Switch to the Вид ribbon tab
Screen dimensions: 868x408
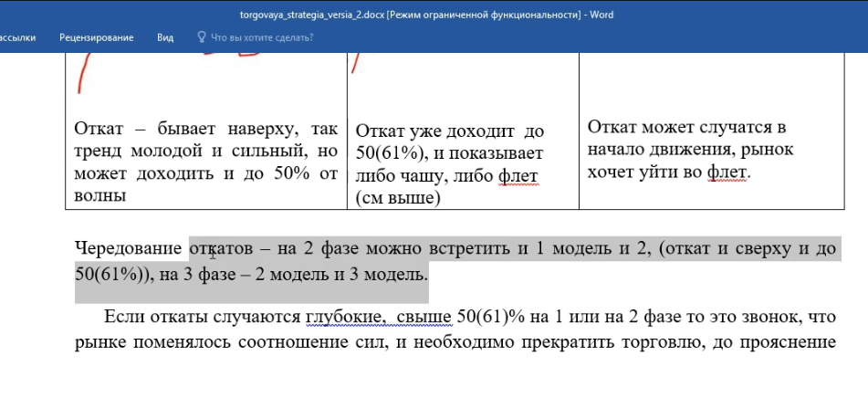165,37
